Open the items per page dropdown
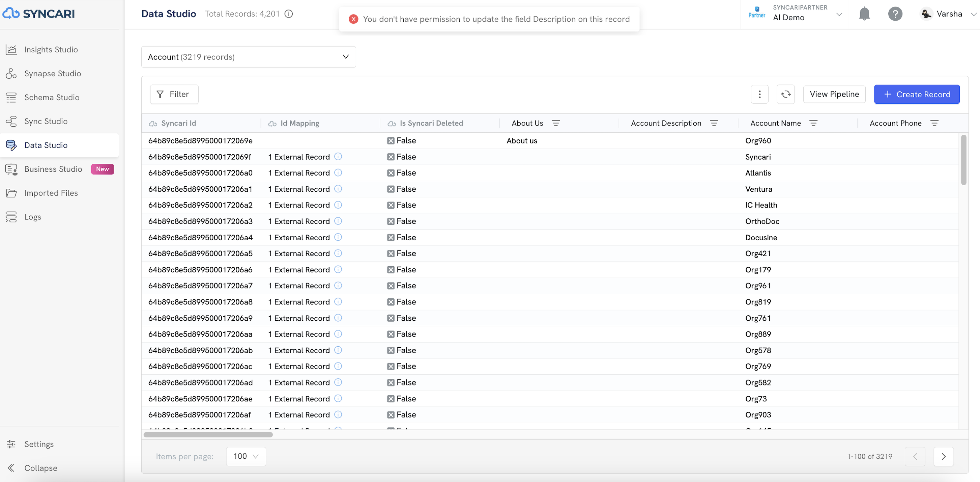Image resolution: width=980 pixels, height=482 pixels. pyautogui.click(x=246, y=456)
